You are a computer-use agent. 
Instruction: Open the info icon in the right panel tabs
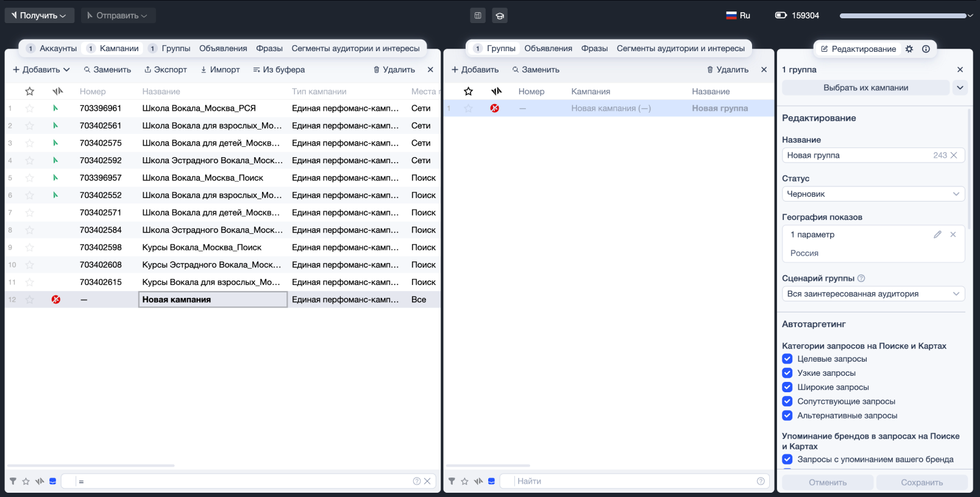926,49
